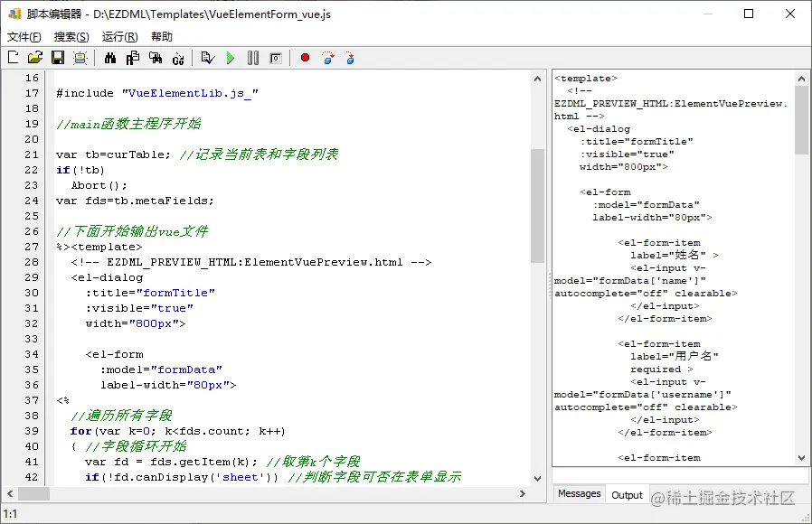Click the code var tb=curTable;

pyautogui.click(x=113, y=154)
